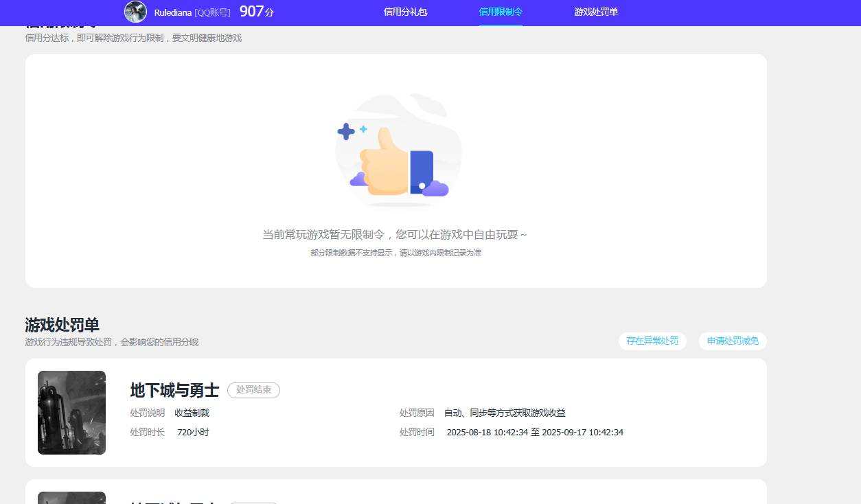The height and width of the screenshot is (504, 861).
Task: Click the 信用分达标 subtitle text
Action: click(133, 38)
